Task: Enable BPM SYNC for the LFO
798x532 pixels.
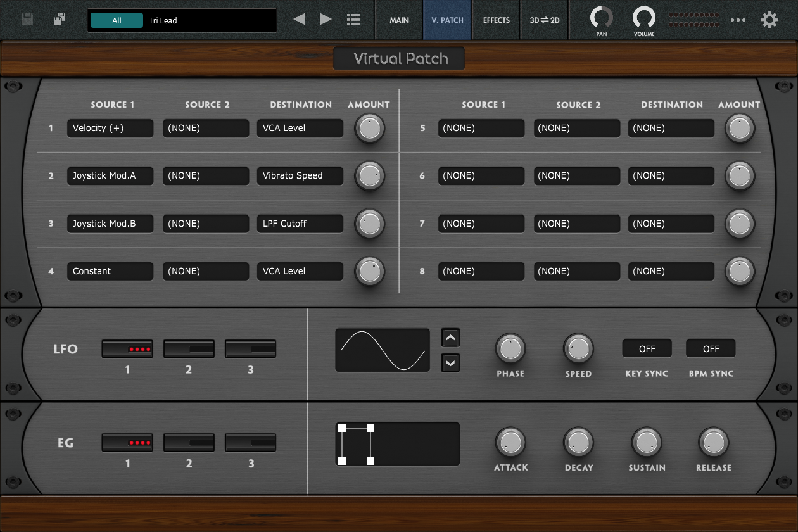Action: click(x=710, y=348)
